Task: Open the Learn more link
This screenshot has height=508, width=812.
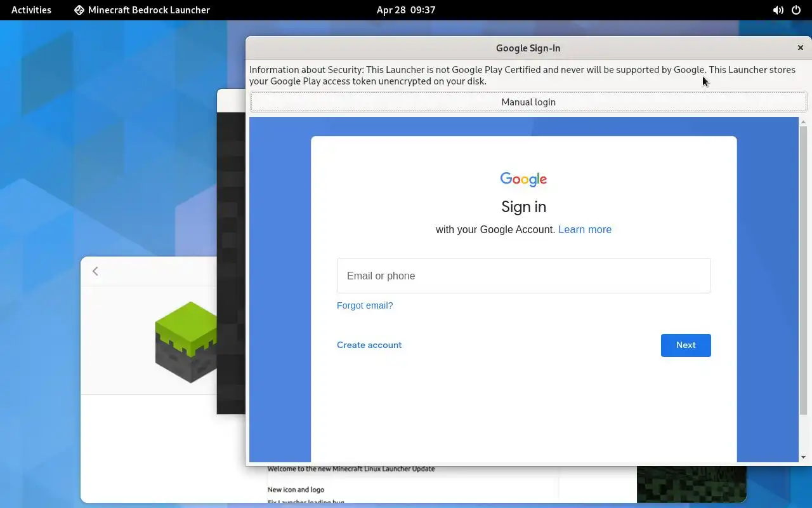Action: (585, 229)
